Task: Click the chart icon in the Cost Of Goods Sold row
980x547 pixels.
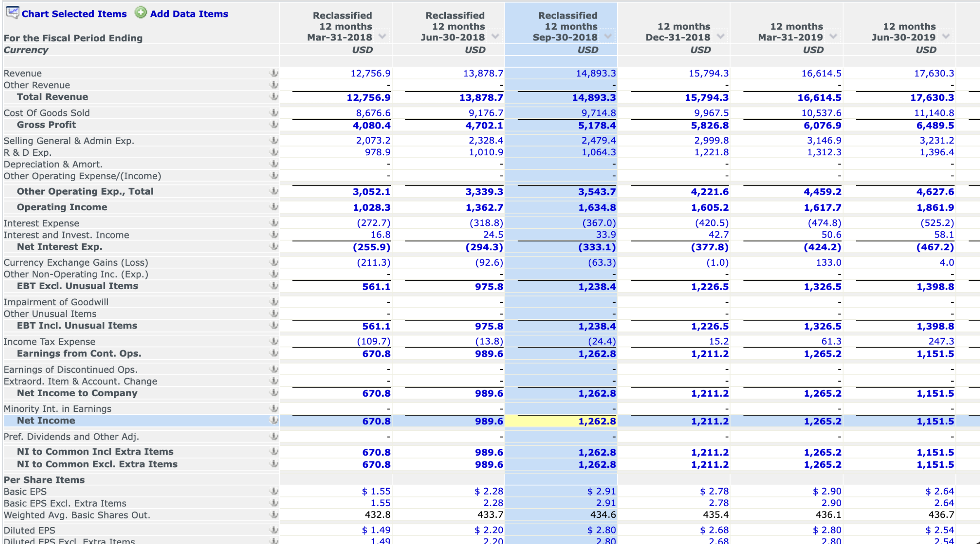Action: tap(273, 113)
